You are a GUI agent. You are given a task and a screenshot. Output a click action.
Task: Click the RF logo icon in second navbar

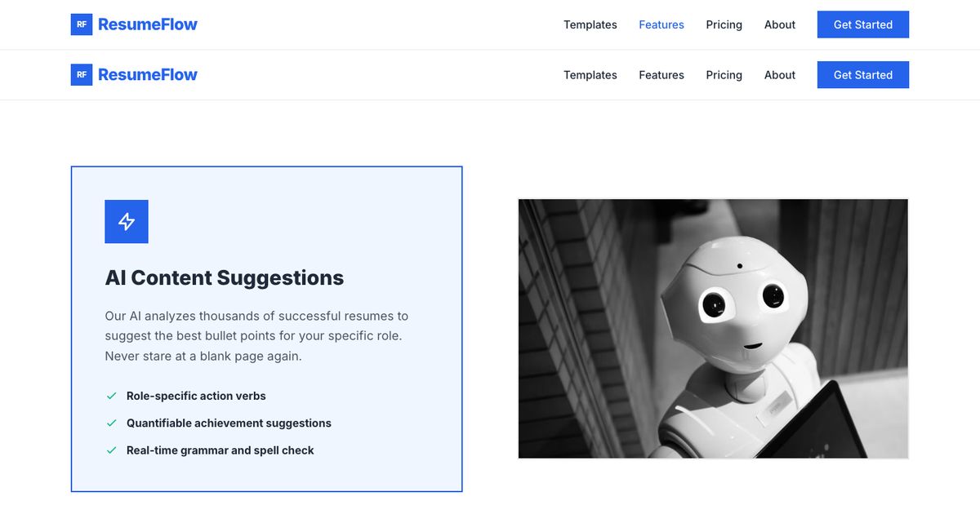coord(82,75)
